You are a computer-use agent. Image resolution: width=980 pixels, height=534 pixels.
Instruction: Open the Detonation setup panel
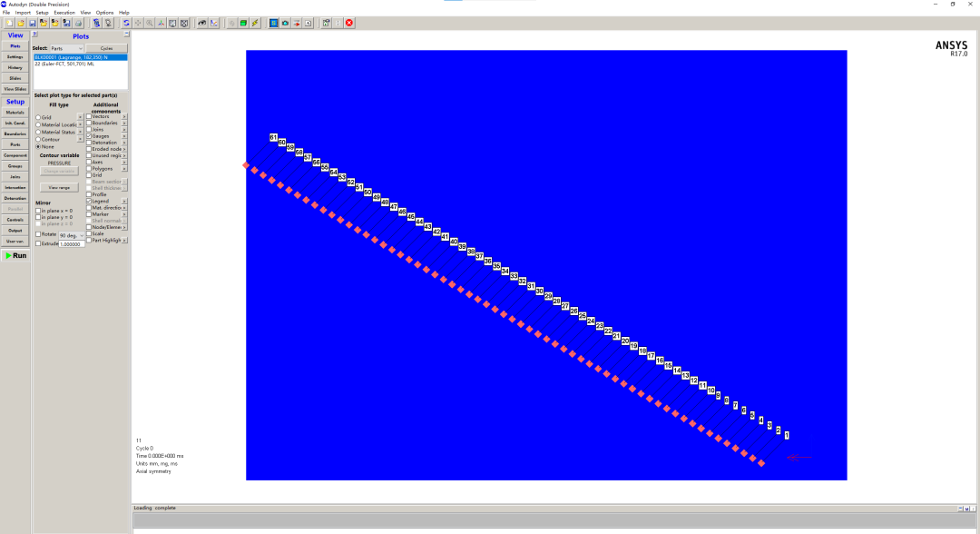point(15,198)
